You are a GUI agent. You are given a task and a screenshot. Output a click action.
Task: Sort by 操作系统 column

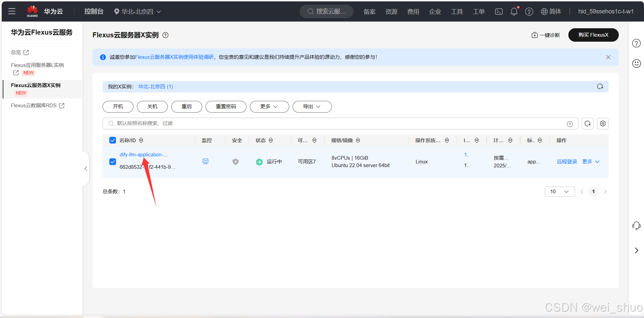447,141
